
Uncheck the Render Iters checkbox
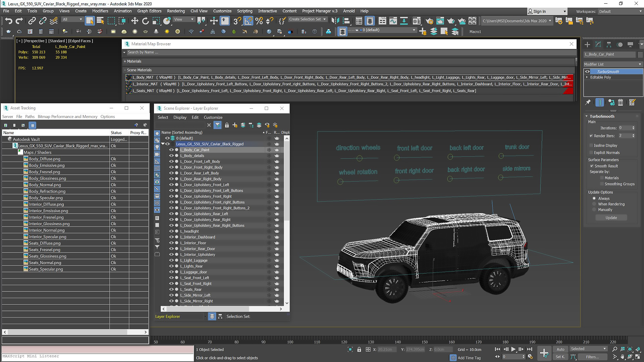coord(591,136)
